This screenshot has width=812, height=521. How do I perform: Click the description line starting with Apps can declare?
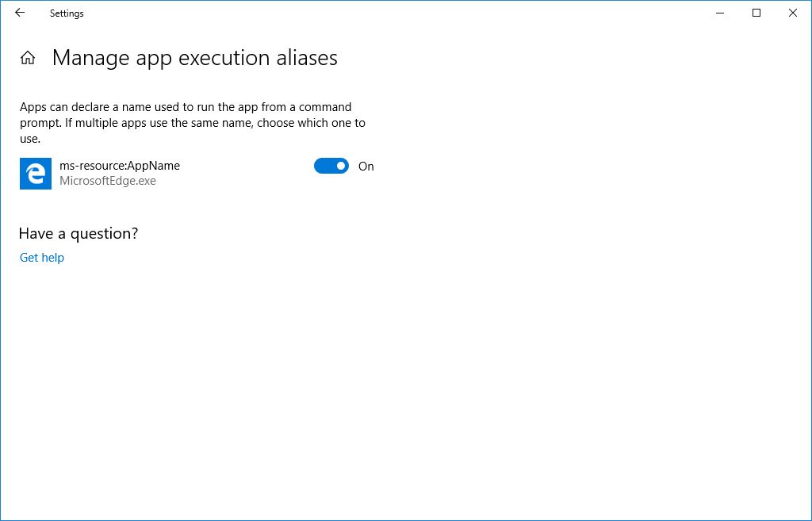[x=186, y=107]
